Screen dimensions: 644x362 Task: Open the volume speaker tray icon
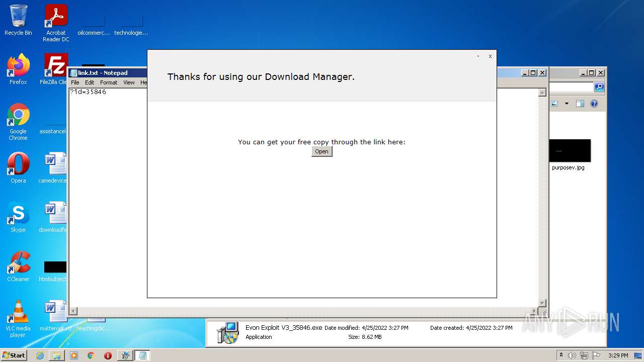click(572, 355)
